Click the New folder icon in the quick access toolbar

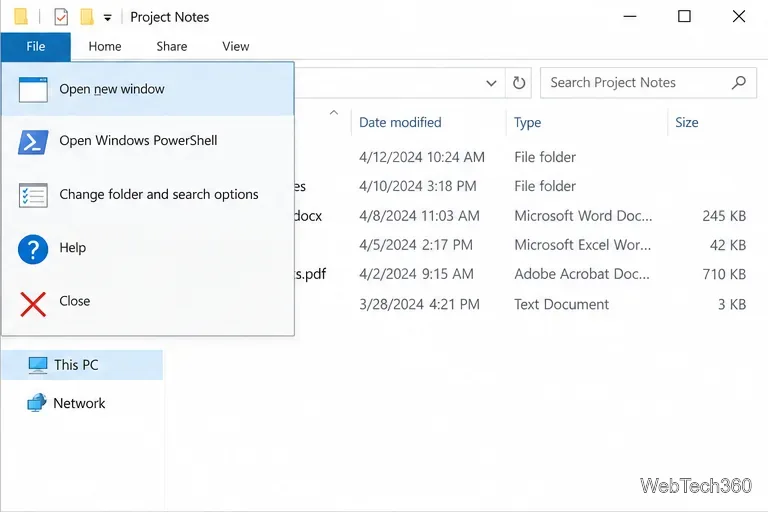pos(87,17)
